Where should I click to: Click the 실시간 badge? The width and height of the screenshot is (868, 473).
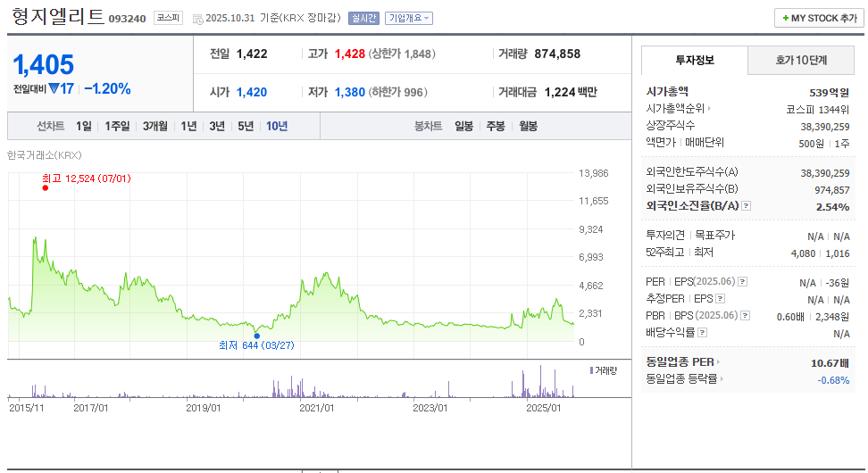pos(363,18)
